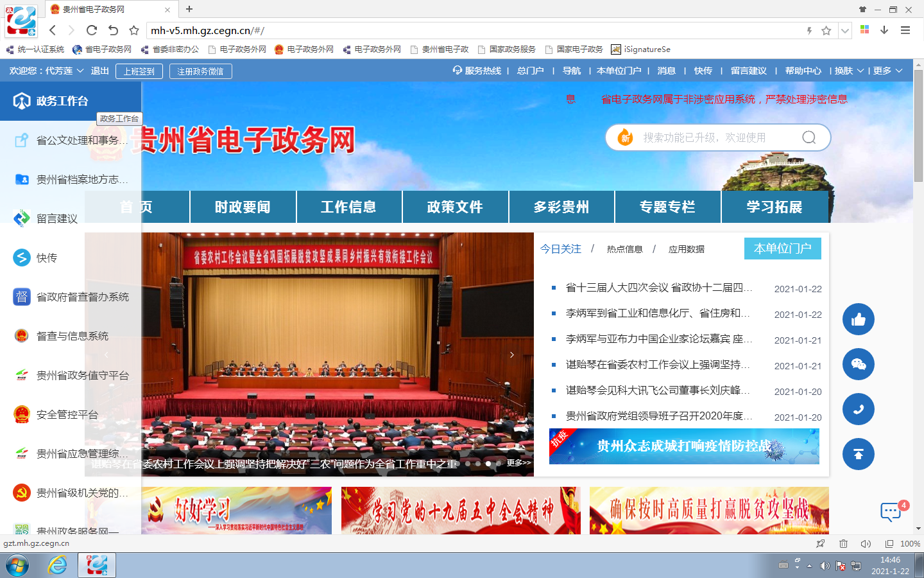
Task: Open the browser address bar dropdown arrow
Action: [844, 30]
